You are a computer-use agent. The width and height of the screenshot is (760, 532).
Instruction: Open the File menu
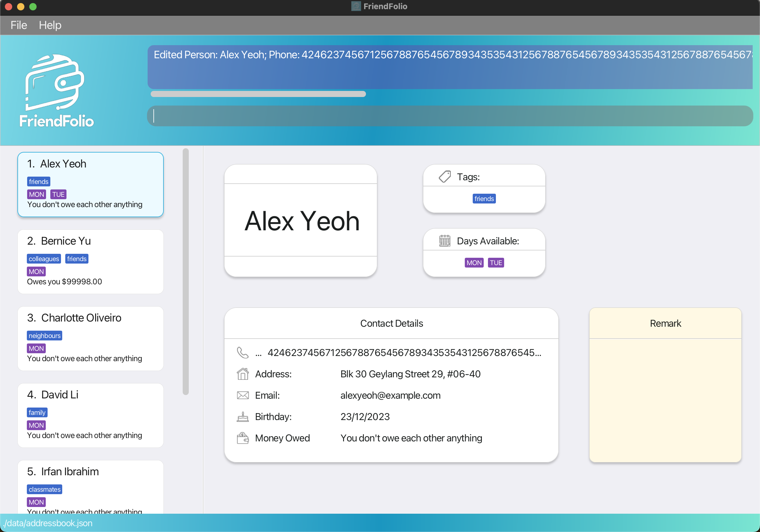19,25
